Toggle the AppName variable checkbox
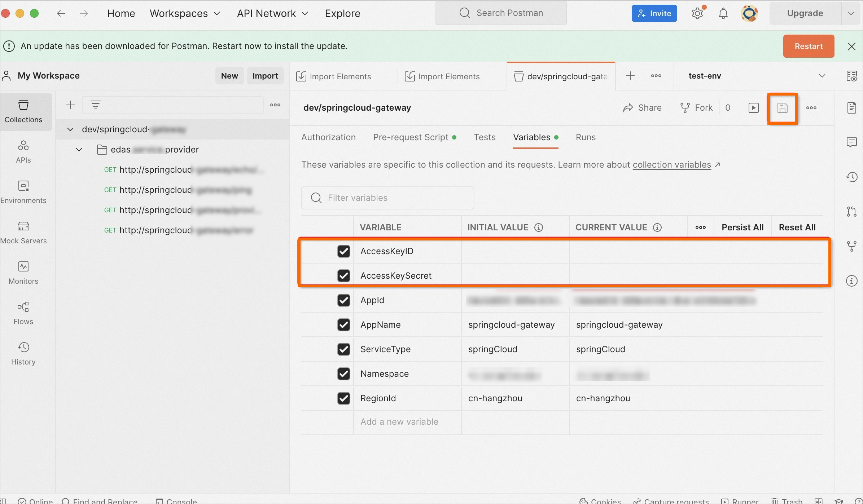The height and width of the screenshot is (504, 863). pos(343,325)
